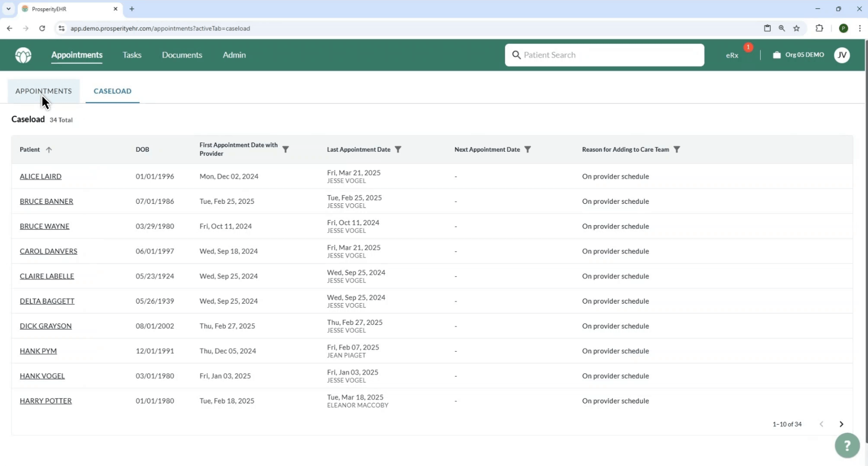Screen dimensions: 868x466
Task: Click into the Patient Search field
Action: (x=605, y=55)
